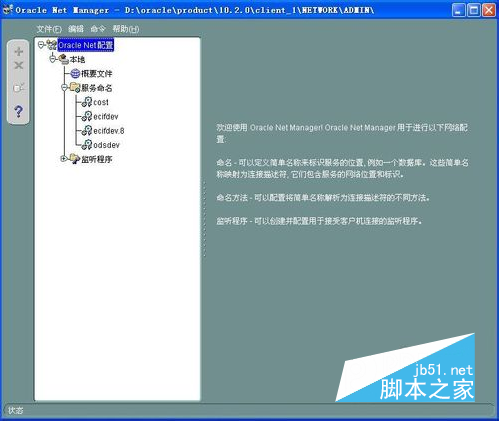Expand the 监听程序 tree node
The width and height of the screenshot is (503, 424).
pyautogui.click(x=64, y=159)
